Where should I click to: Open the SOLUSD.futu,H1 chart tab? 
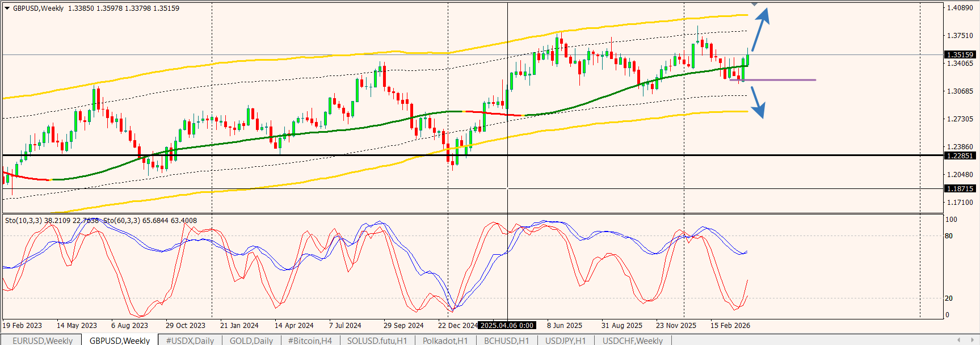coord(377,340)
